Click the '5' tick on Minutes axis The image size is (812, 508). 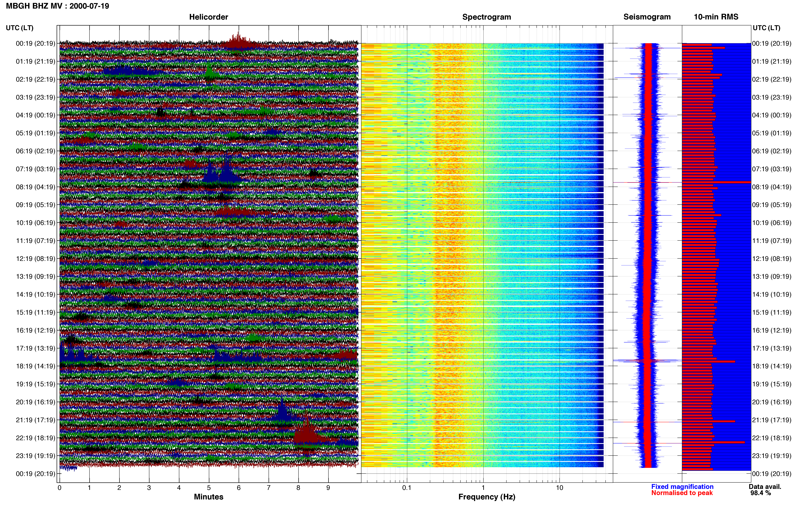(x=209, y=488)
